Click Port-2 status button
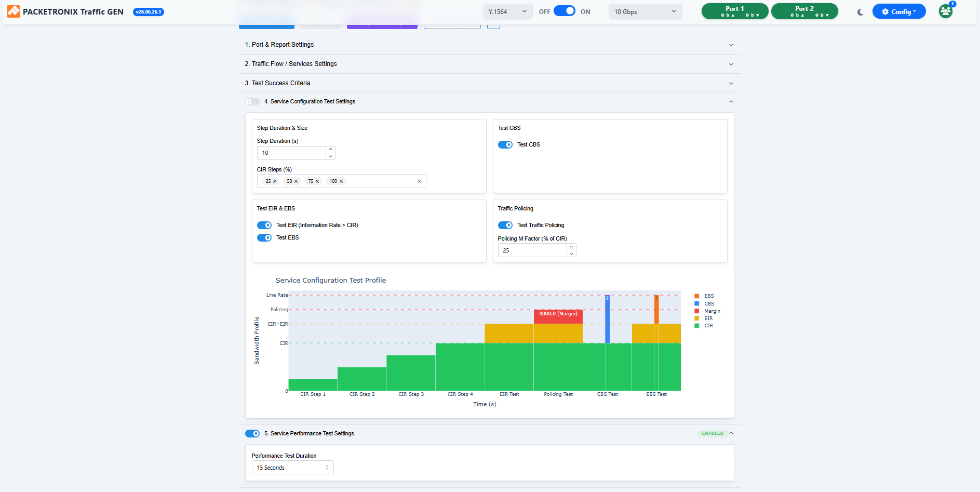980x492 pixels. click(804, 11)
